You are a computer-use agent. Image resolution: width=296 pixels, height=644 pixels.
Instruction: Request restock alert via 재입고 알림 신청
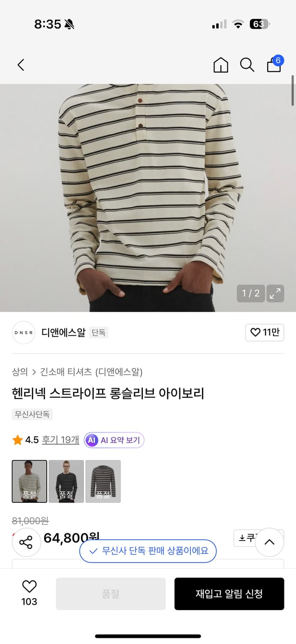[x=229, y=594]
